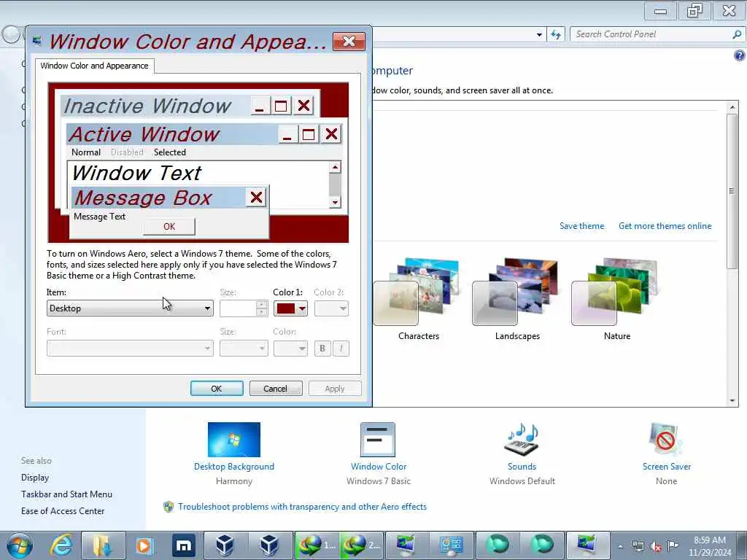
Task: Click the dark red desktop area in preview
Action: (309, 228)
